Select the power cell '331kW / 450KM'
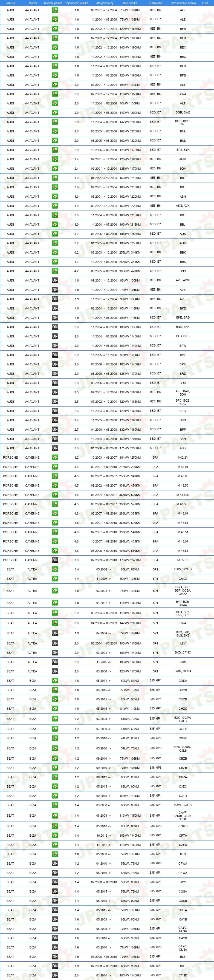This screenshot has height=980, width=214. pyautogui.click(x=130, y=485)
